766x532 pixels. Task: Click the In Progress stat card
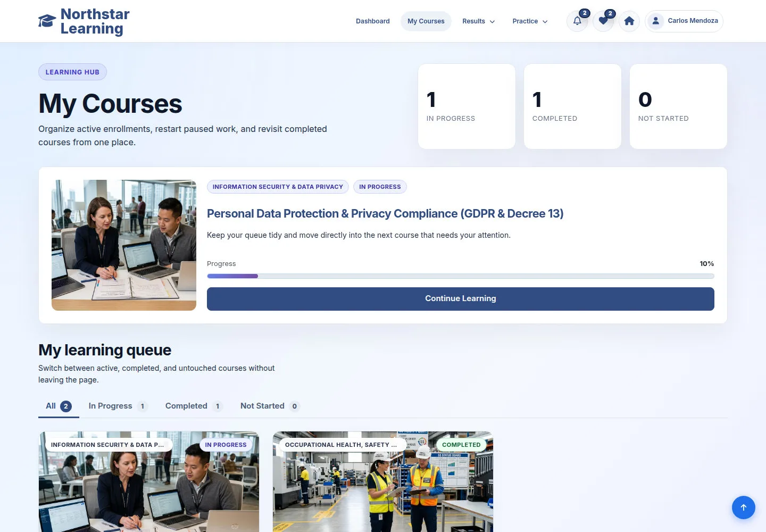click(x=467, y=106)
